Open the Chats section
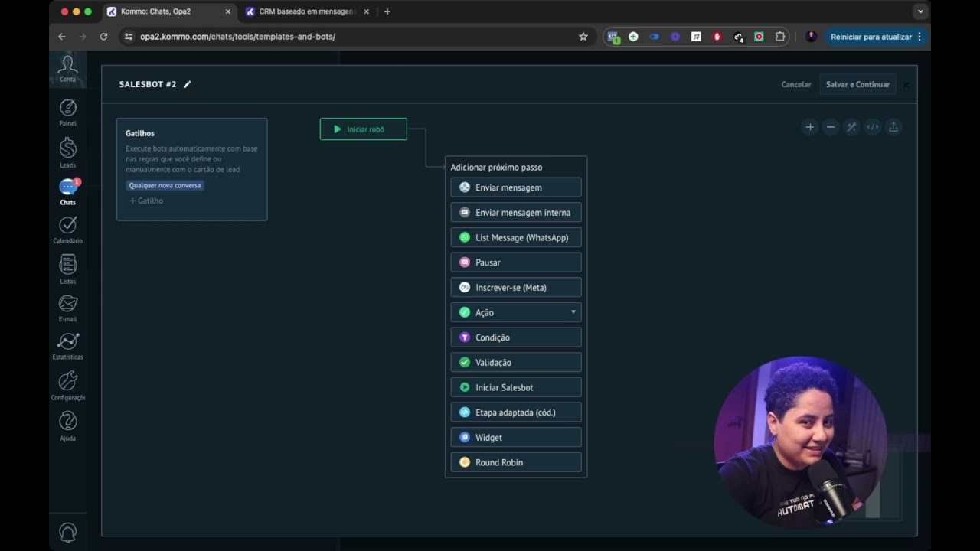This screenshot has width=980, height=551. (67, 191)
